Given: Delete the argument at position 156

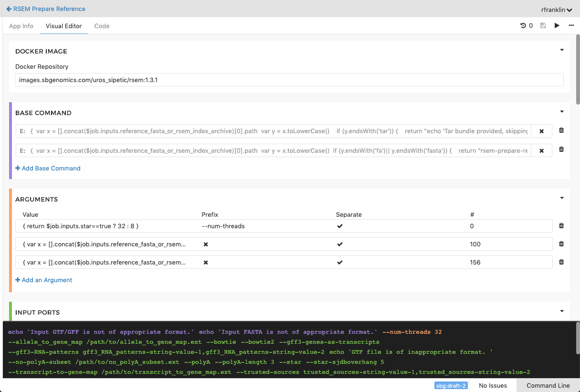Looking at the screenshot, I should click(561, 262).
